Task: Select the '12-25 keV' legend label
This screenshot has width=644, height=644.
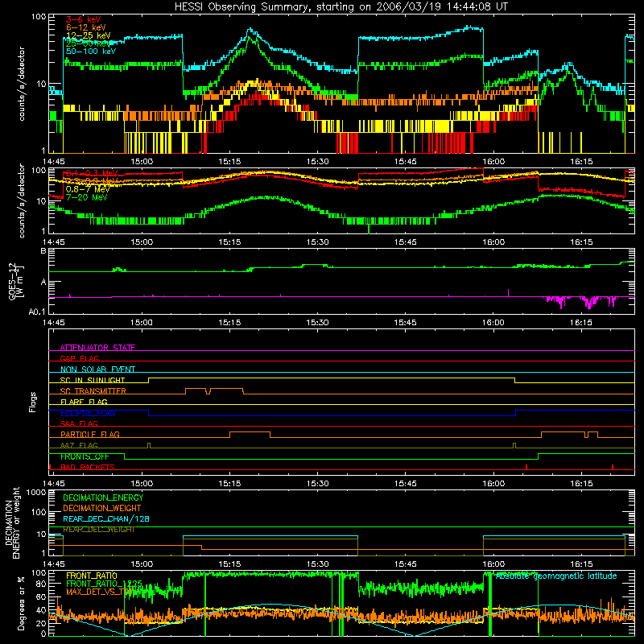Action: (89, 35)
